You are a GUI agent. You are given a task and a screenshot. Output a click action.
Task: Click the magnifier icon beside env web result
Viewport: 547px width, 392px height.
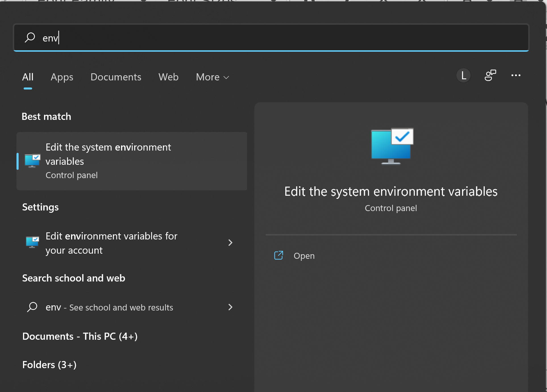coord(32,307)
